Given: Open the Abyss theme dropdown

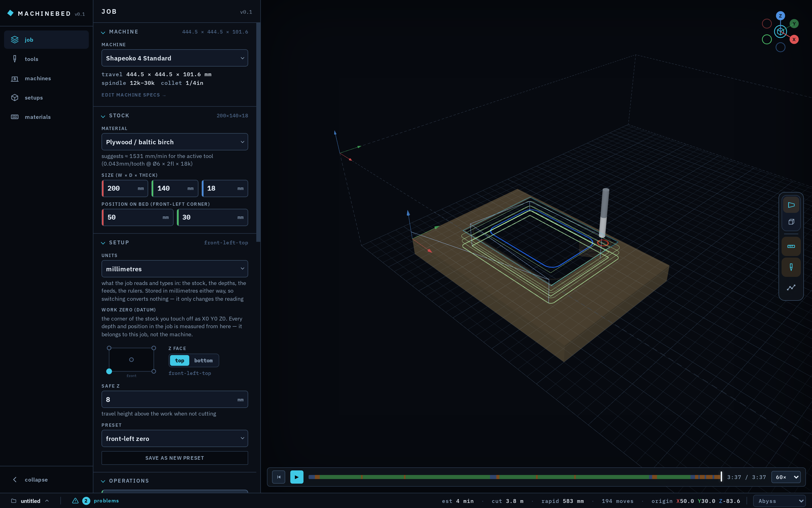Looking at the screenshot, I should click(x=780, y=501).
